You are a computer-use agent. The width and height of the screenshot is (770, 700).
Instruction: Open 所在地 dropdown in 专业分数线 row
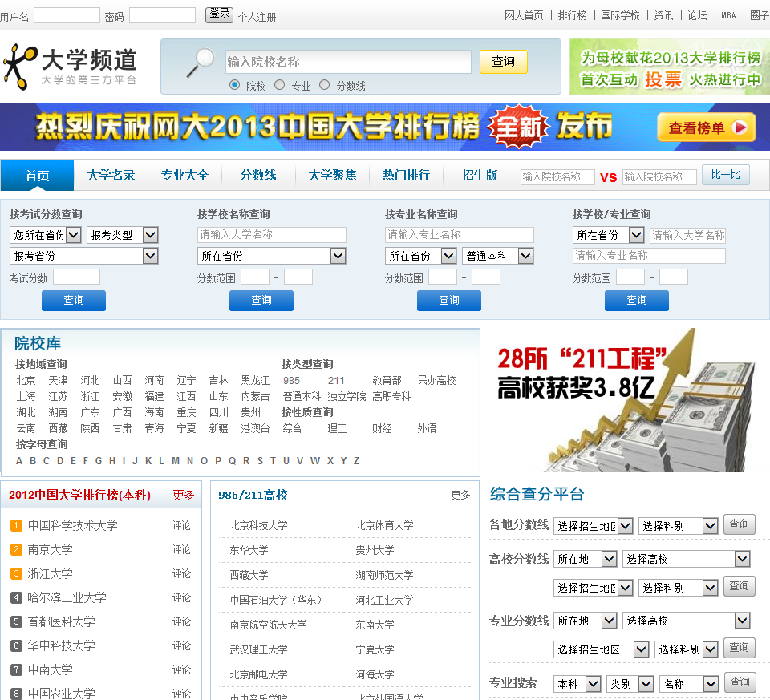[586, 621]
